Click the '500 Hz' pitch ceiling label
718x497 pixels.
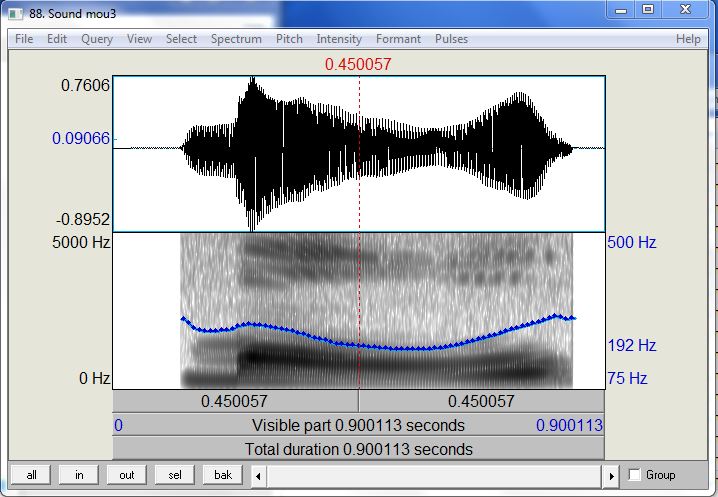click(x=632, y=242)
